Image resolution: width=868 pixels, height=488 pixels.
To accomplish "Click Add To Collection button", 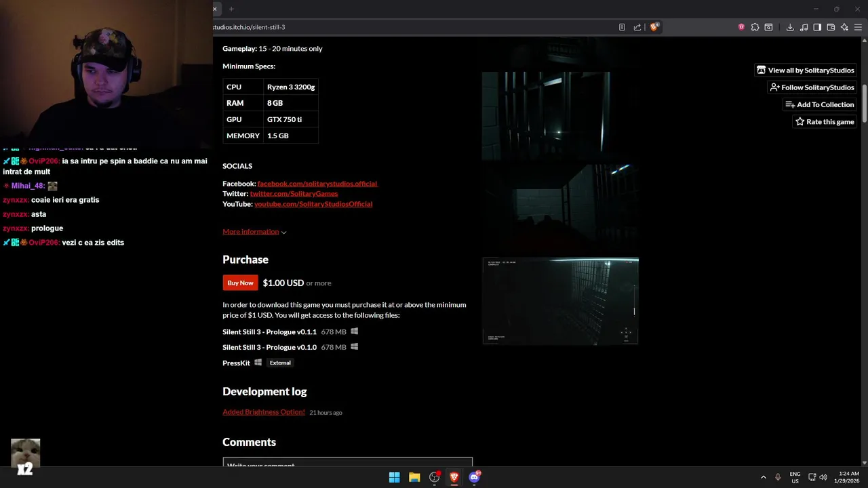I will point(820,104).
